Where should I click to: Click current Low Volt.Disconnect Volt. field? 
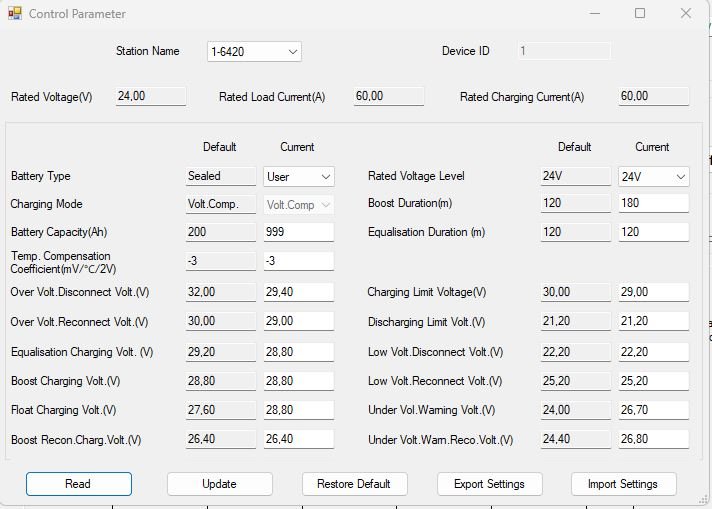tap(653, 352)
